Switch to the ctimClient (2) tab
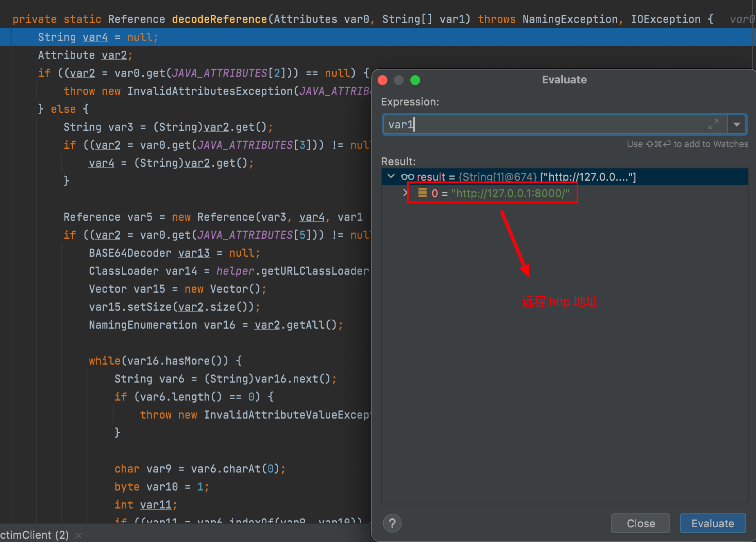The width and height of the screenshot is (756, 542). pyautogui.click(x=34, y=535)
